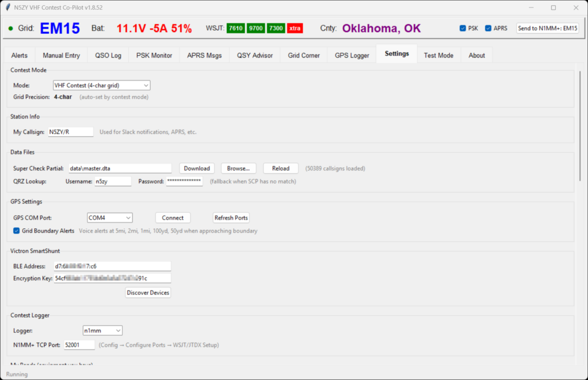Click the vertical scrollbar in Settings
Viewport: 588px width, 380px height.
click(580, 132)
